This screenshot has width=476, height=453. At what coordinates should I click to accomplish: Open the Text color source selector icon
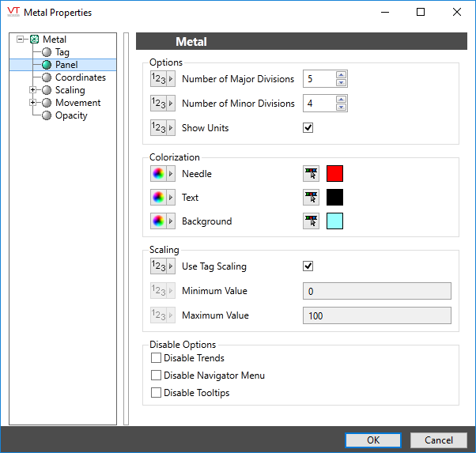click(162, 198)
